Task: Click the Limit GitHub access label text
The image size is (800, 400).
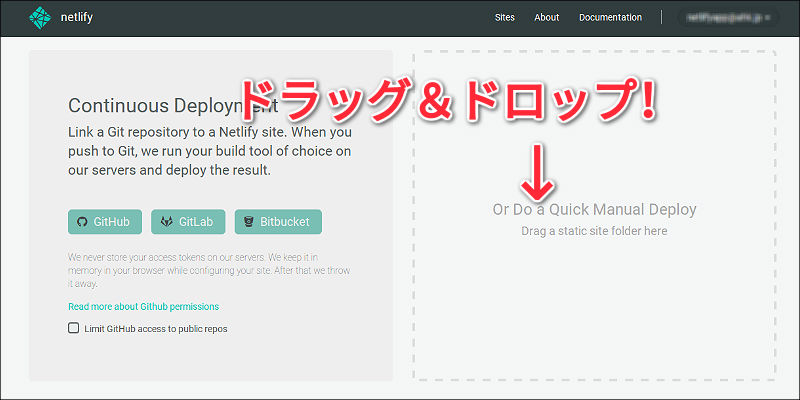Action: pyautogui.click(x=156, y=329)
